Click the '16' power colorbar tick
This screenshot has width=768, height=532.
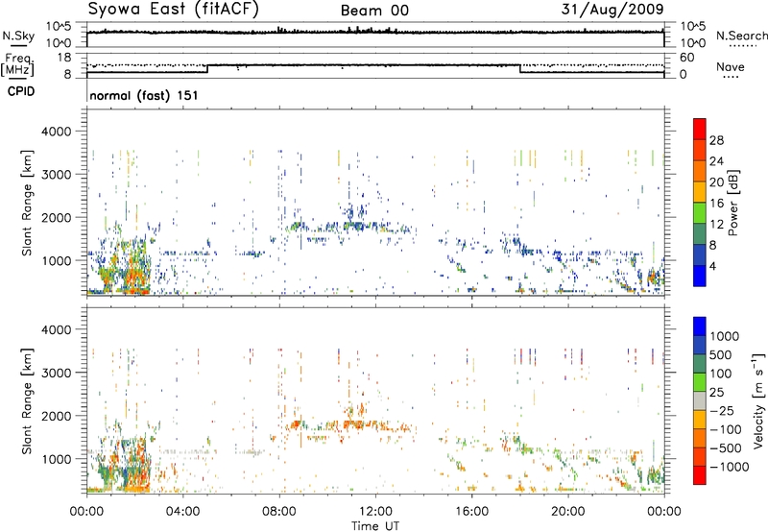(716, 204)
